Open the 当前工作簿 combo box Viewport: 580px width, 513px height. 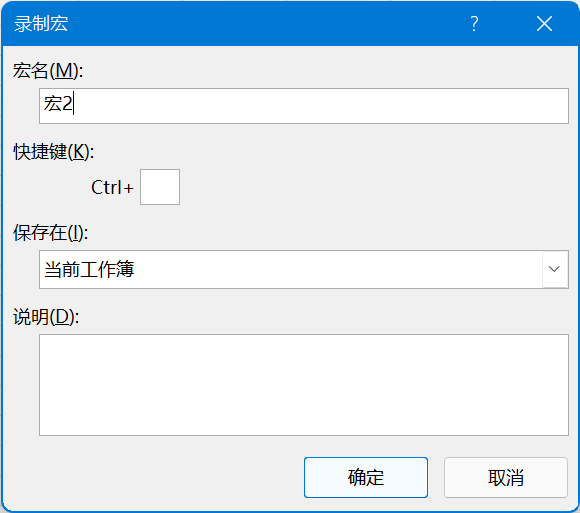click(304, 269)
